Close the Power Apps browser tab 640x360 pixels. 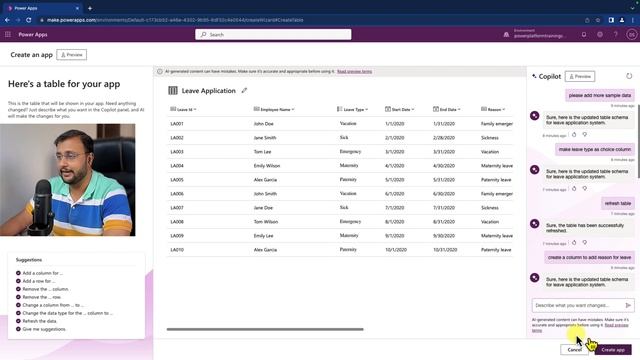tap(77, 8)
